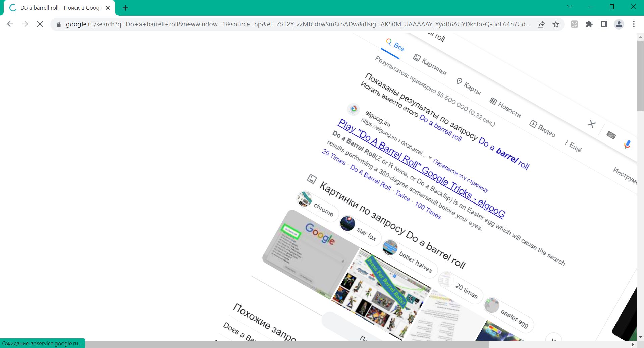
Task: Click the elgoog.im site name text
Action: click(378, 119)
